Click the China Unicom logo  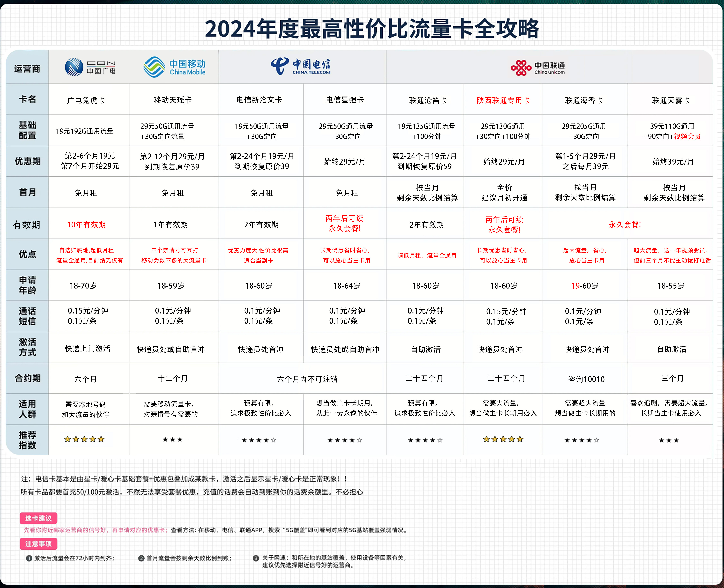538,68
